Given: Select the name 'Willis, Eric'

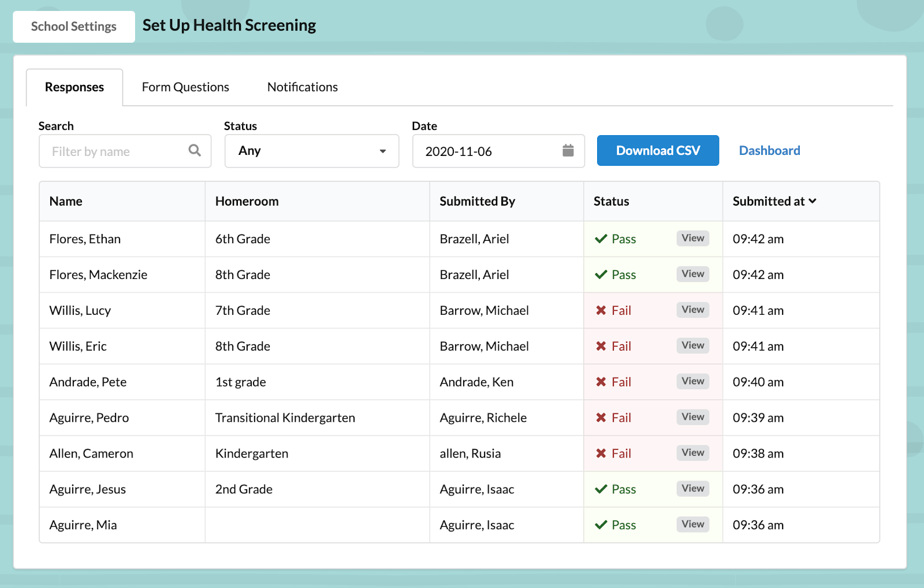Looking at the screenshot, I should coord(78,347).
